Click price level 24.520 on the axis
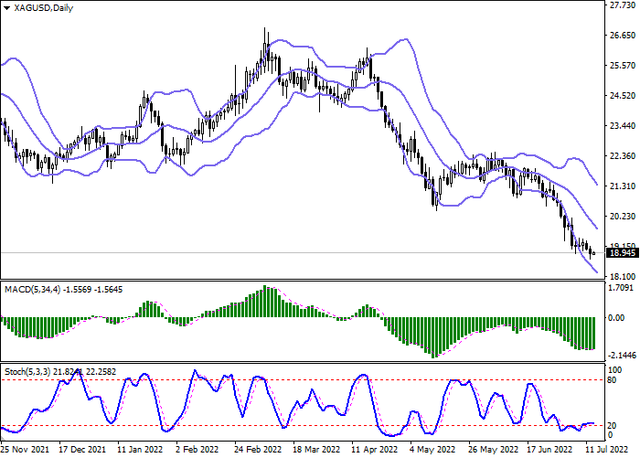640x457 pixels. click(622, 95)
